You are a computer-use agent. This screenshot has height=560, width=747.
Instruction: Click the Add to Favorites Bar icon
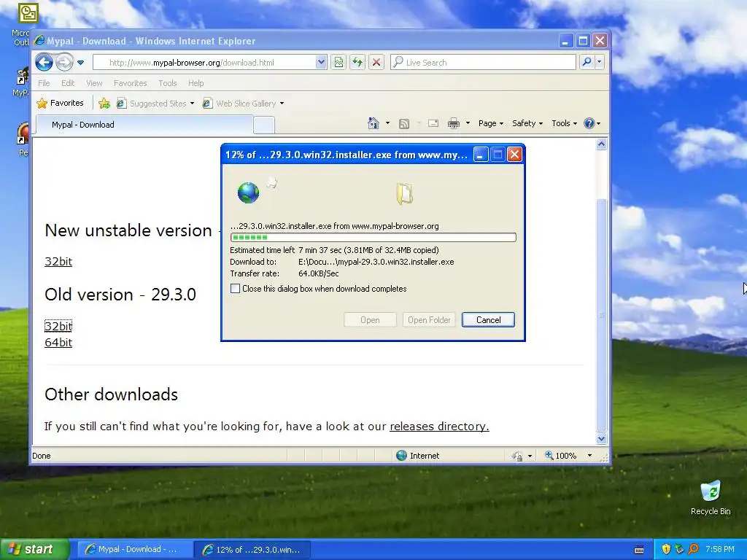(x=104, y=103)
